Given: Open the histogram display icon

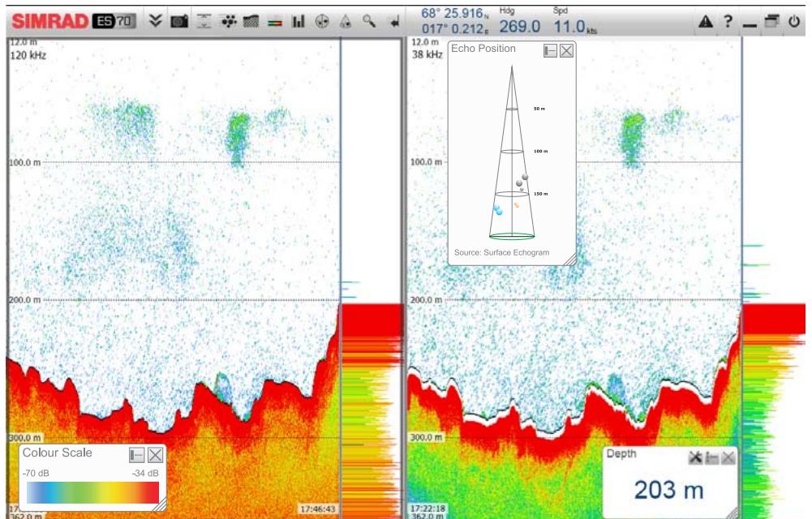Looking at the screenshot, I should [x=299, y=19].
